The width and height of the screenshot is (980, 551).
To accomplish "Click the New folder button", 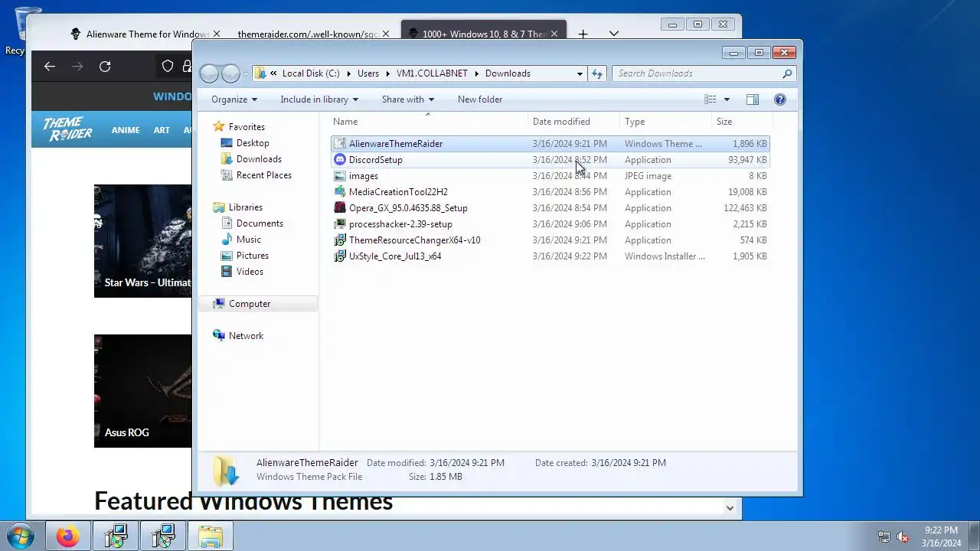I will (480, 99).
